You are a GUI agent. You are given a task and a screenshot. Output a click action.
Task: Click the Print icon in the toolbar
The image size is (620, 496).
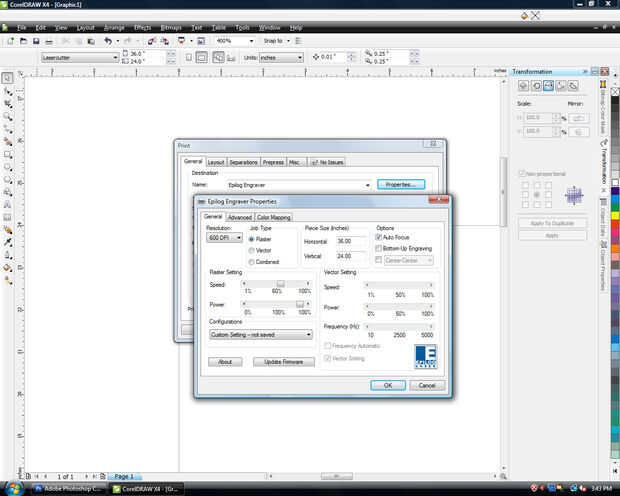(x=49, y=41)
